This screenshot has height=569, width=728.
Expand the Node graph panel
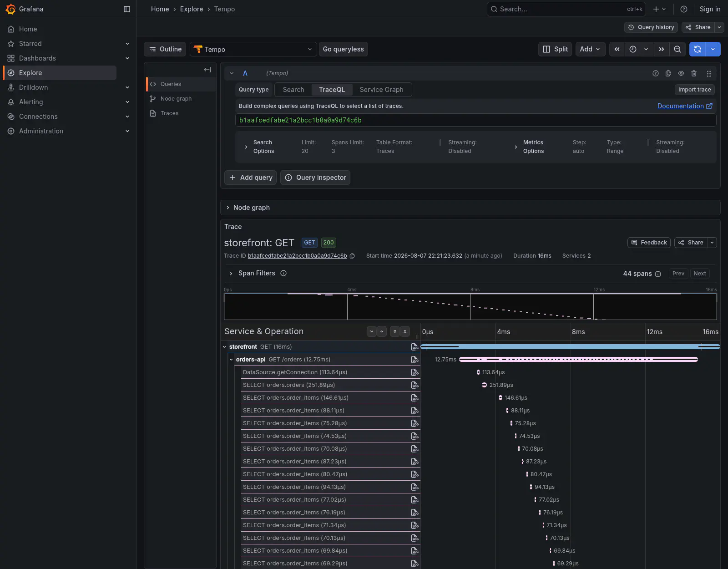pos(228,208)
